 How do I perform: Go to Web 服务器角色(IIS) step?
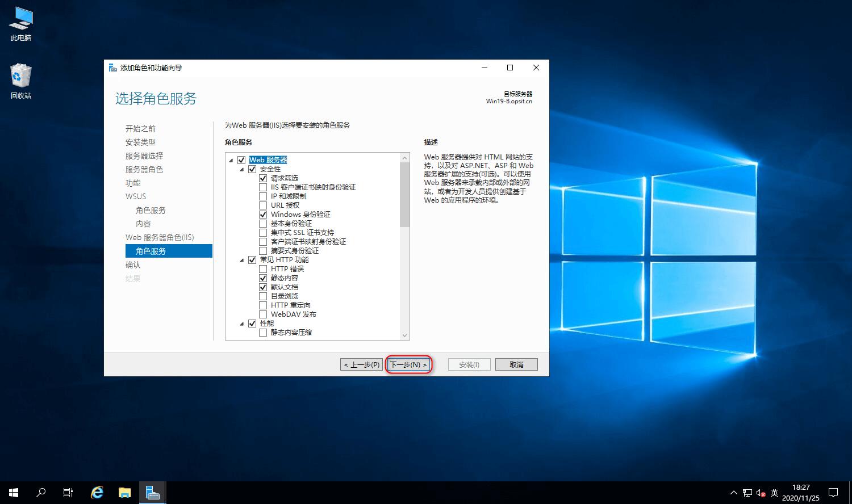160,238
